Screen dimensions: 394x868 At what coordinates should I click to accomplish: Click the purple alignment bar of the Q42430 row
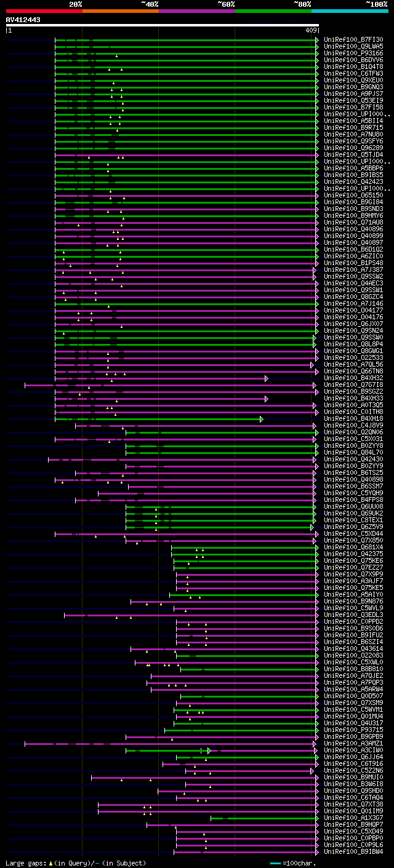[183, 460]
